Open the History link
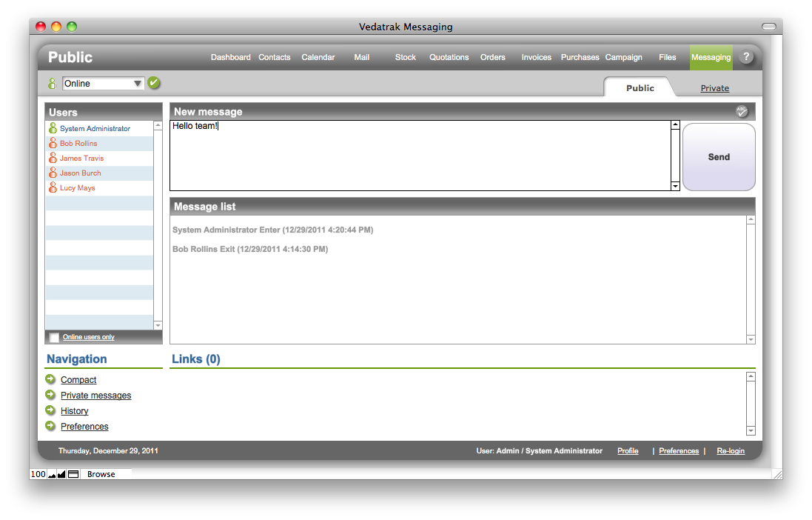This screenshot has height=520, width=812. click(x=75, y=410)
